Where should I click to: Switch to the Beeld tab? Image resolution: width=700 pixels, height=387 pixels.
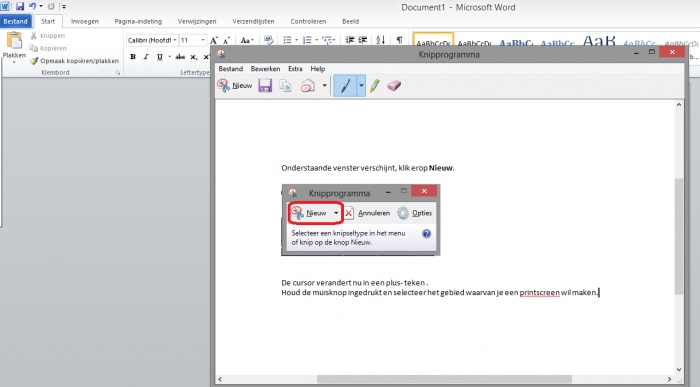point(350,21)
